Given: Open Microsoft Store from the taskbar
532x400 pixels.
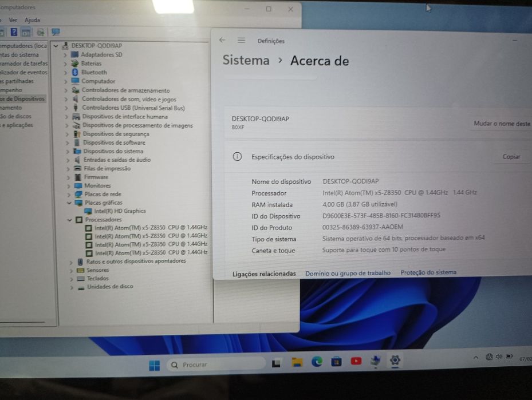Looking at the screenshot, I should (x=336, y=362).
